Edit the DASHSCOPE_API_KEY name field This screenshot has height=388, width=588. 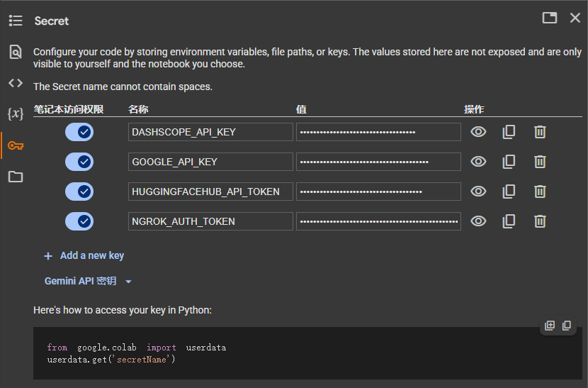210,132
